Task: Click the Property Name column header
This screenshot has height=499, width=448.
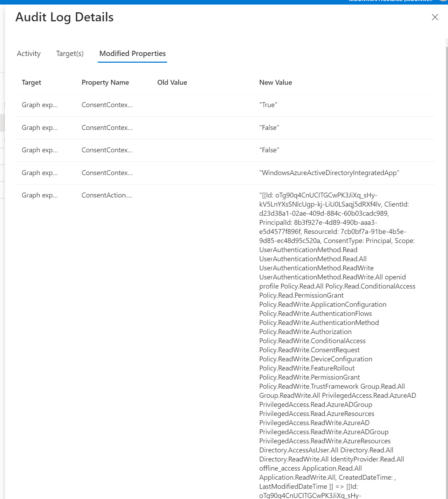Action: (x=105, y=82)
